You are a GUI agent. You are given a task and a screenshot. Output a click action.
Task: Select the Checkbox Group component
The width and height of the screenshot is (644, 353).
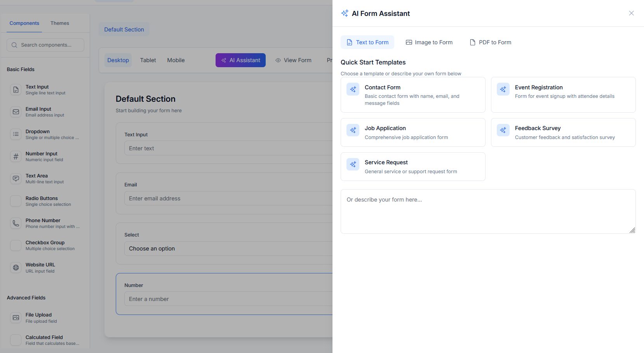tap(45, 245)
